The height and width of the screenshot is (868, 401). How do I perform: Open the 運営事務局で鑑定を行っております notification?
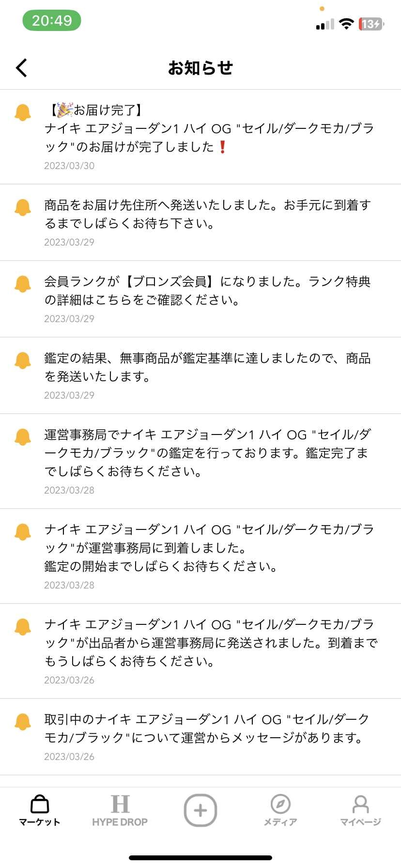click(x=200, y=462)
